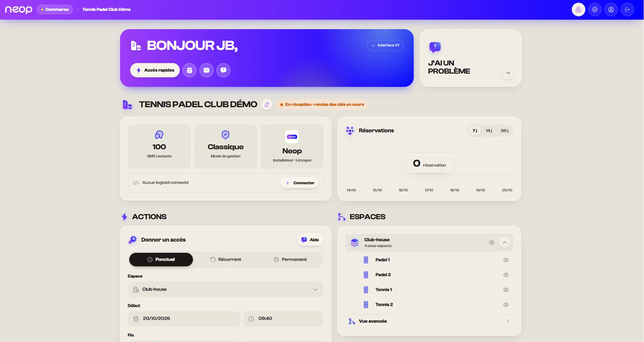Image resolution: width=644 pixels, height=342 pixels.
Task: Open the calendar quick access icon
Action: [190, 70]
